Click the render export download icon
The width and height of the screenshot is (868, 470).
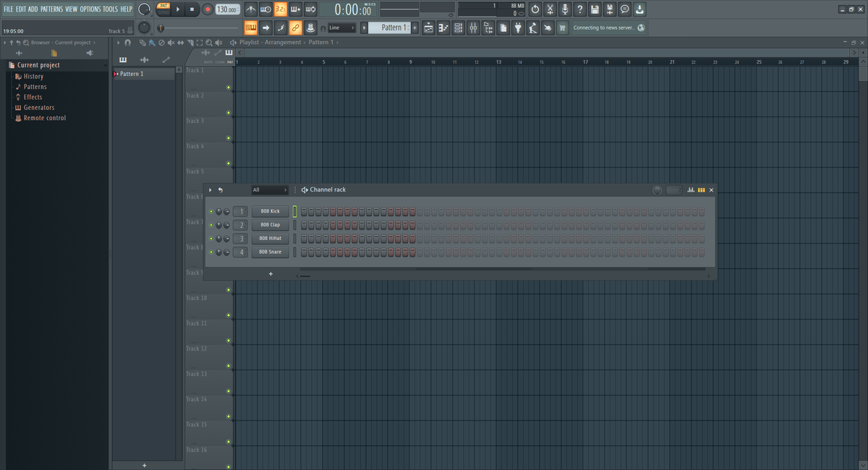pyautogui.click(x=639, y=9)
